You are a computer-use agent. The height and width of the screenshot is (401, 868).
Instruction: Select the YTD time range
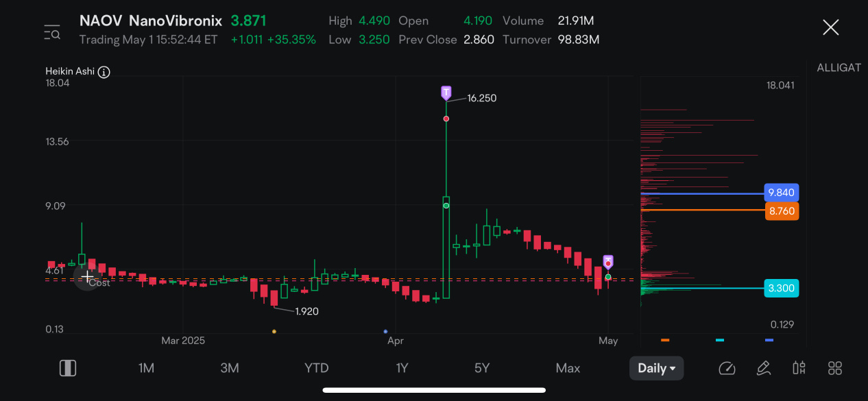coord(316,368)
